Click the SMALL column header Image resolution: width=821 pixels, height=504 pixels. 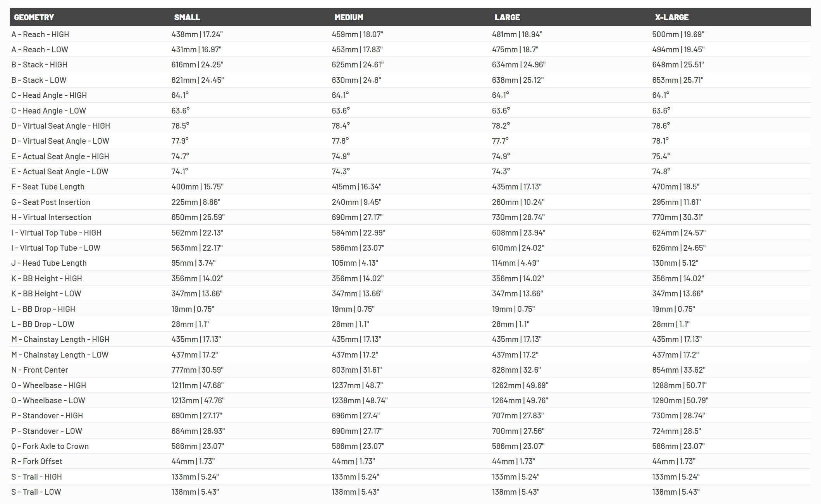pos(187,17)
